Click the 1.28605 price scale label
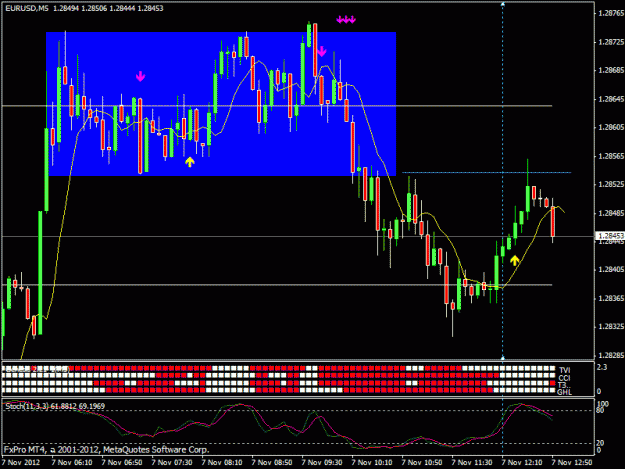Viewport: 625px width, 469px height. pos(610,127)
